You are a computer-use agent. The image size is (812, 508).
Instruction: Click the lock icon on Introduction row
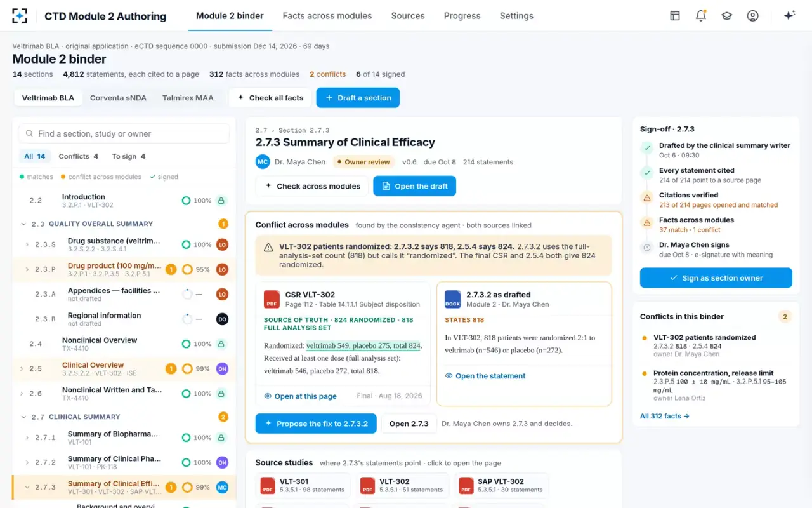point(221,201)
